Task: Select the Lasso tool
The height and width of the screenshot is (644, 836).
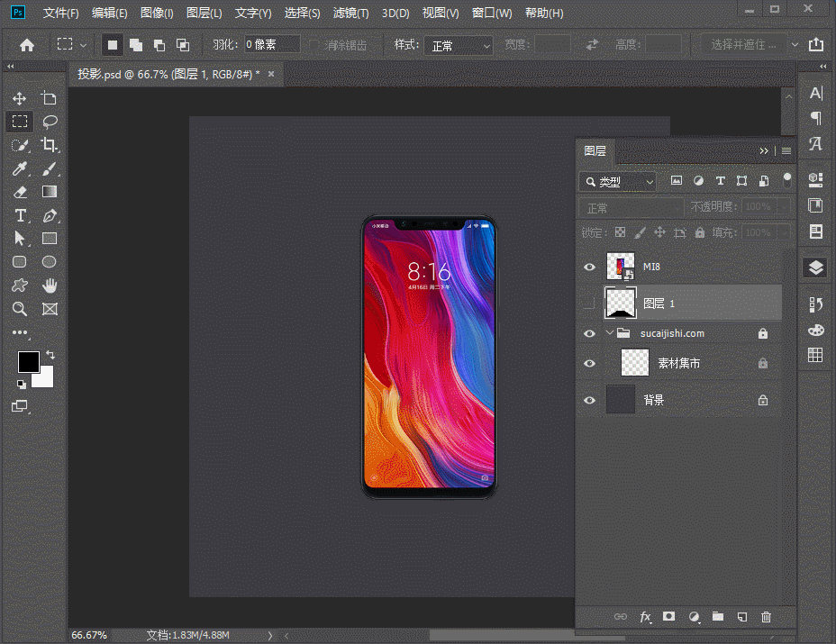Action: pos(50,122)
